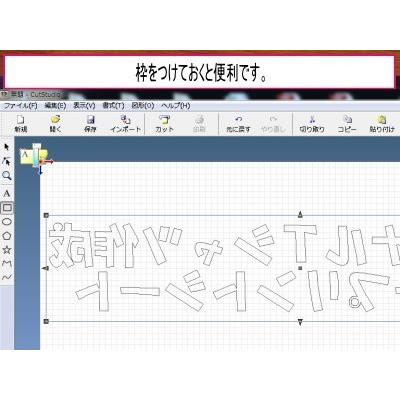400x400 pixels.
Task: Activate the magnifier zoom tool
Action: coord(7,176)
